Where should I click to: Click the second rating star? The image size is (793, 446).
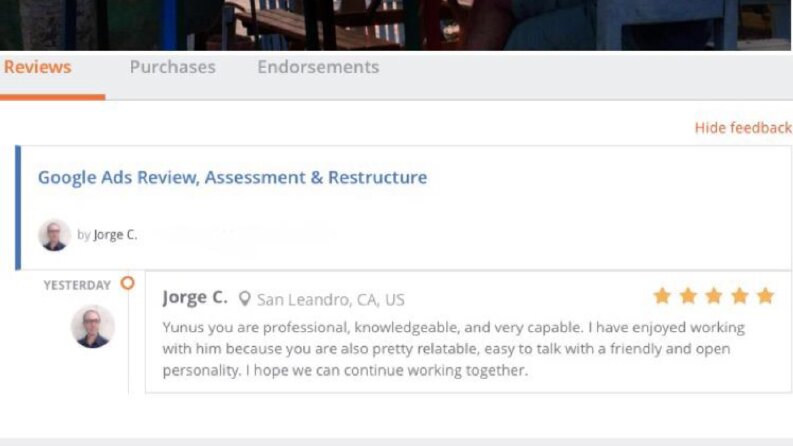(688, 296)
